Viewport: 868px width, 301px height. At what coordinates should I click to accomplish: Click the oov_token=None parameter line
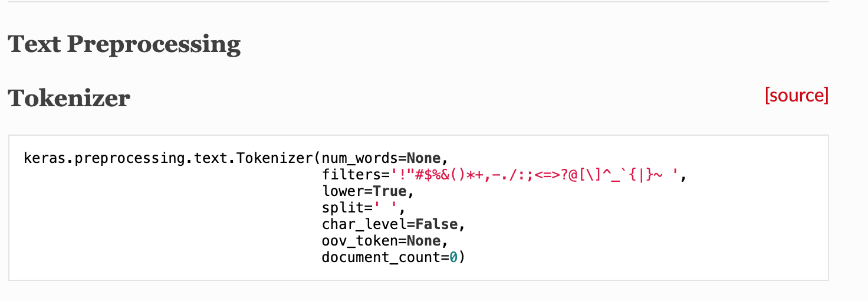point(385,241)
